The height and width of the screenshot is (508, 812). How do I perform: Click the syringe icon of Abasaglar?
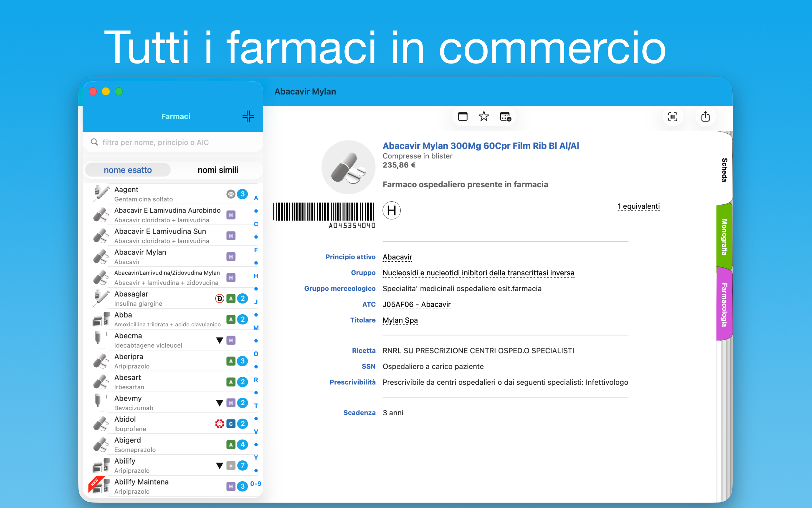tap(101, 298)
